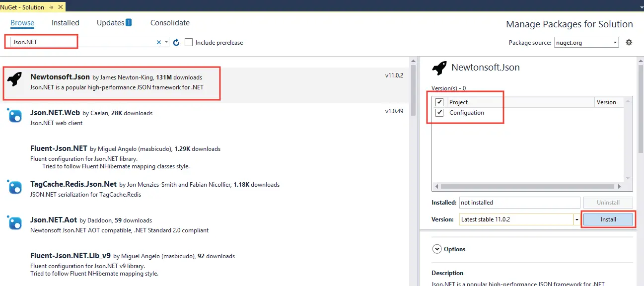Click project list scroll right arrow
This screenshot has width=644, height=286.
pyautogui.click(x=619, y=187)
